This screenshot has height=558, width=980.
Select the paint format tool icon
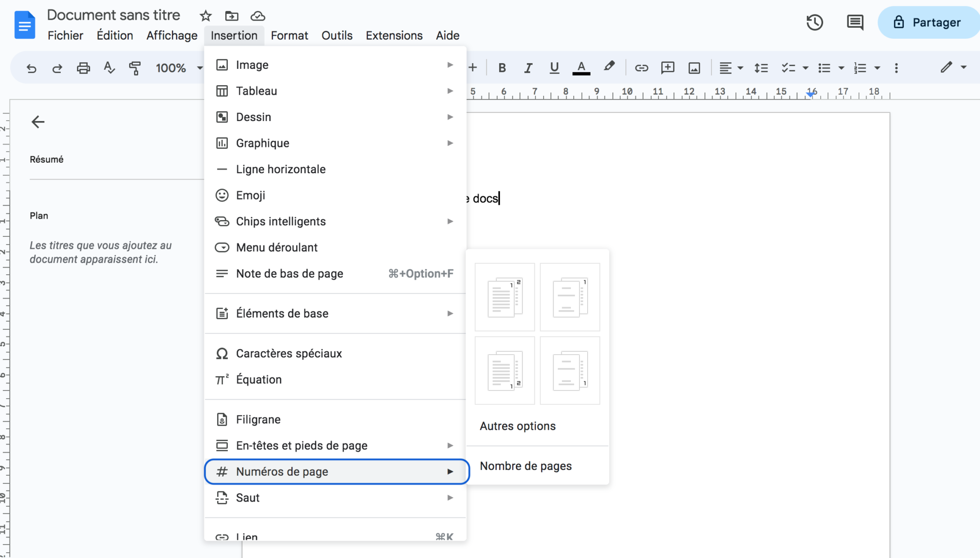point(135,67)
